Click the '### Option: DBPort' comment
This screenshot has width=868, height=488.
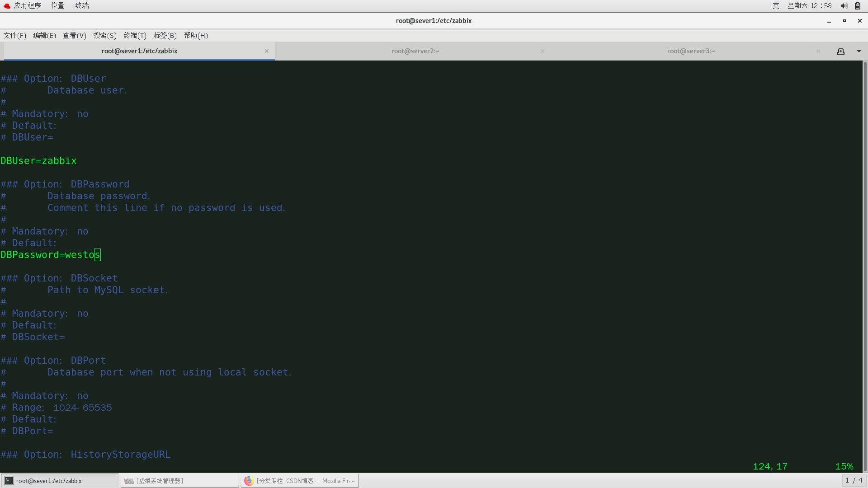coord(53,361)
